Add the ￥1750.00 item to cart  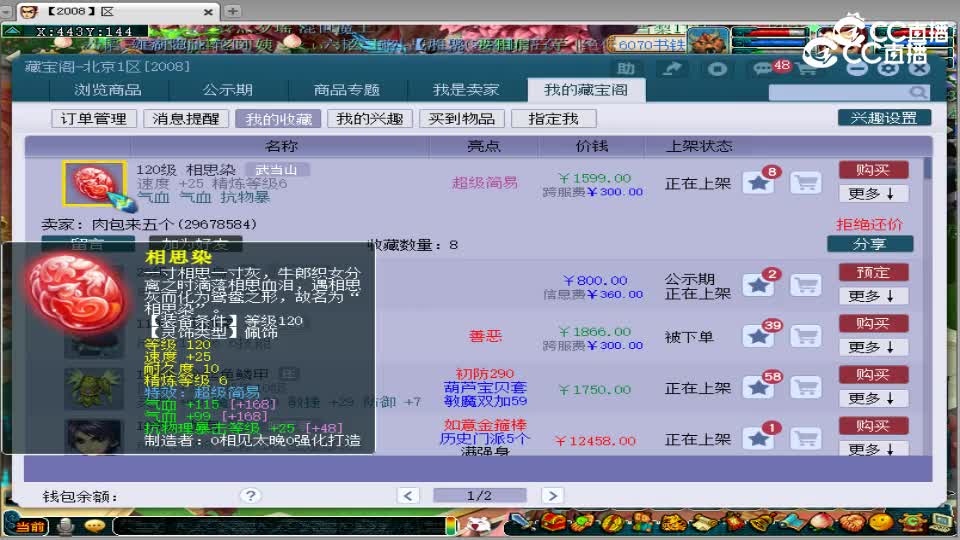806,387
